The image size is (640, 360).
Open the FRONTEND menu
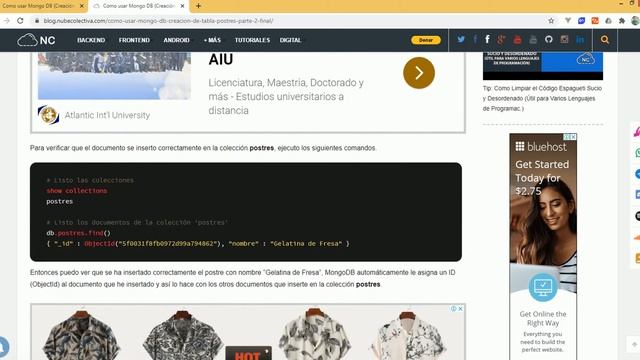134,40
